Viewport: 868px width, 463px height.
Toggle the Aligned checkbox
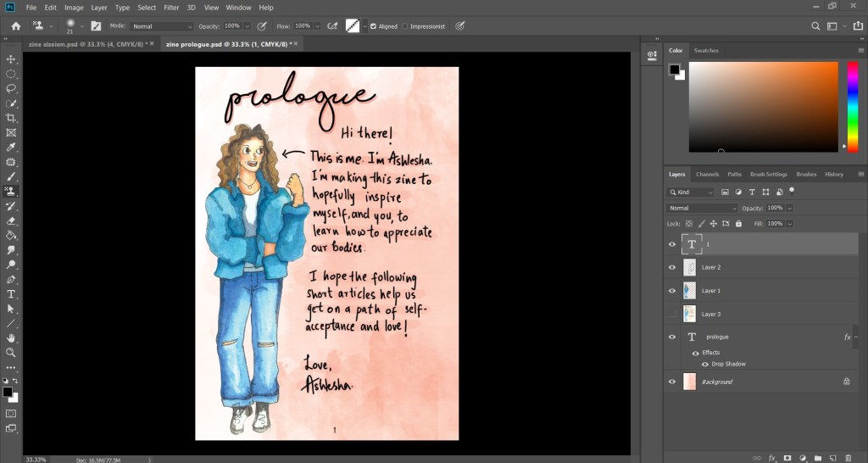[373, 26]
